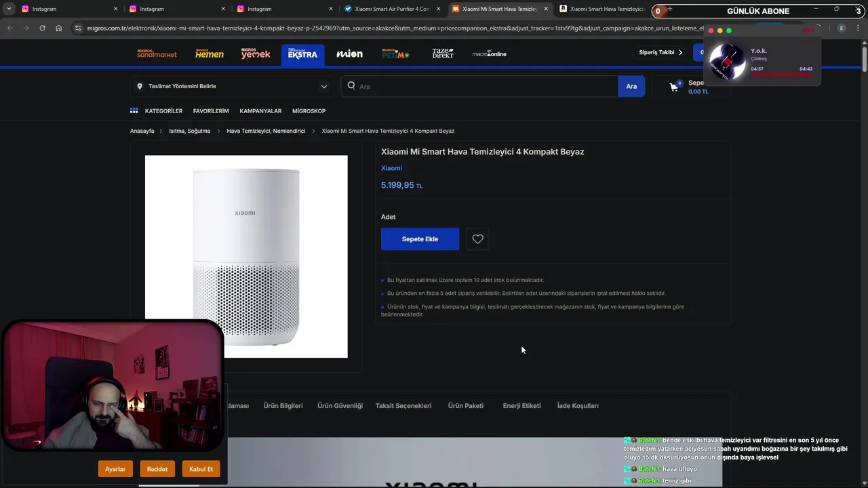Open the categories grid icon

click(134, 110)
